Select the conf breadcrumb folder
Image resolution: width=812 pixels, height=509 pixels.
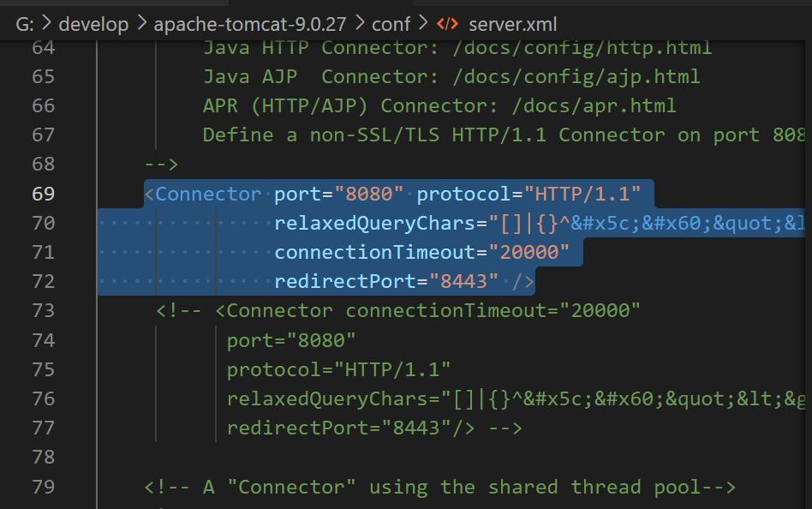391,24
